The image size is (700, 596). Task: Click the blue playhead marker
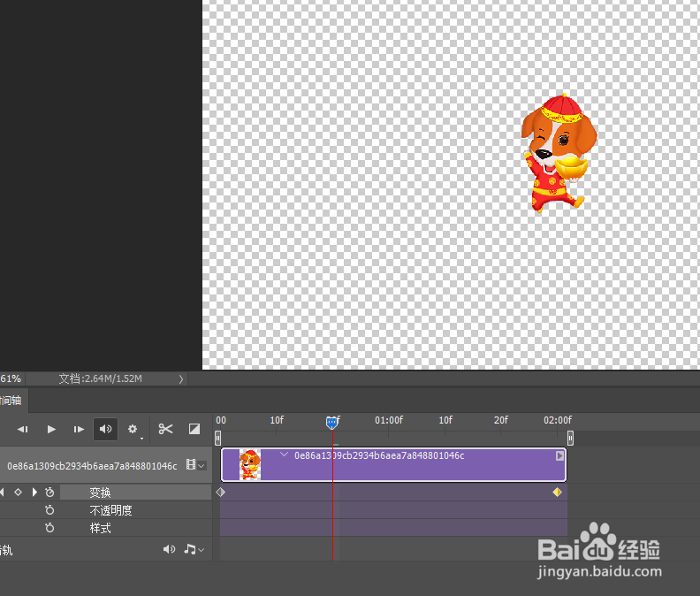coord(331,422)
